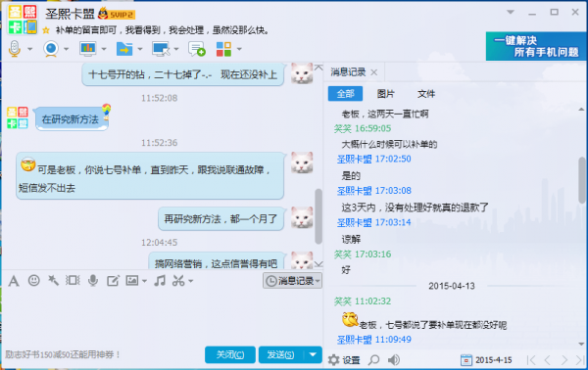Click chat conversation scrollbar thumb
This screenshot has height=370, width=588.
pos(318,216)
